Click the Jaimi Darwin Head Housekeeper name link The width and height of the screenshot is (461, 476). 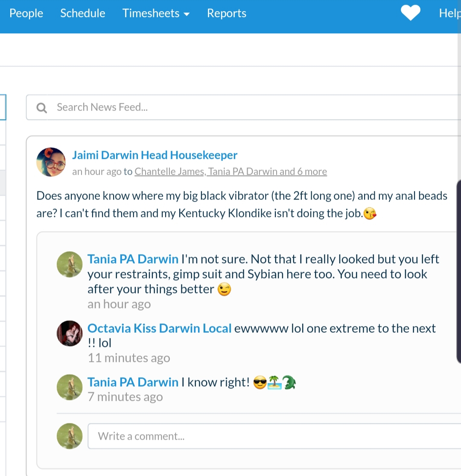[x=155, y=155]
